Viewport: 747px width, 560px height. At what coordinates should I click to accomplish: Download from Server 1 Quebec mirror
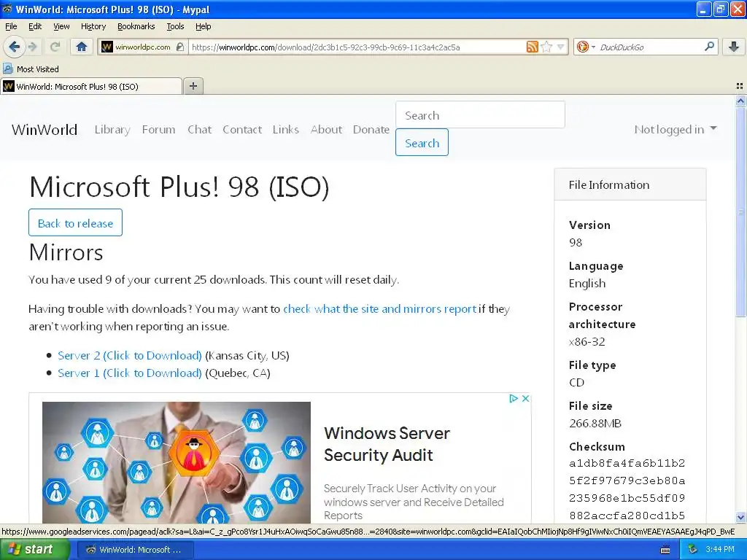[130, 373]
